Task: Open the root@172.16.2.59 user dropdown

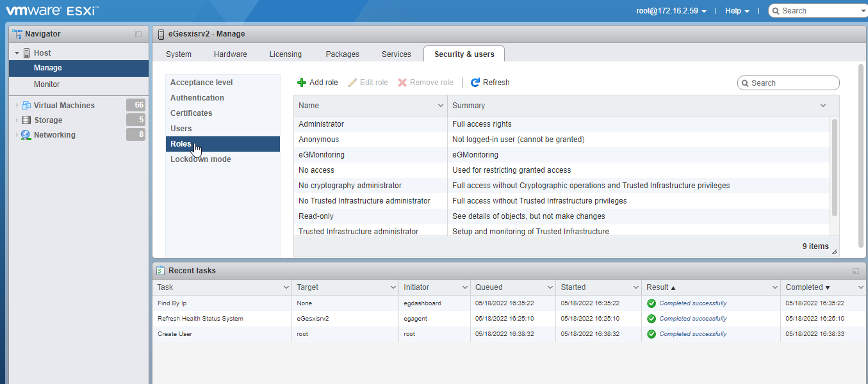Action: point(671,11)
